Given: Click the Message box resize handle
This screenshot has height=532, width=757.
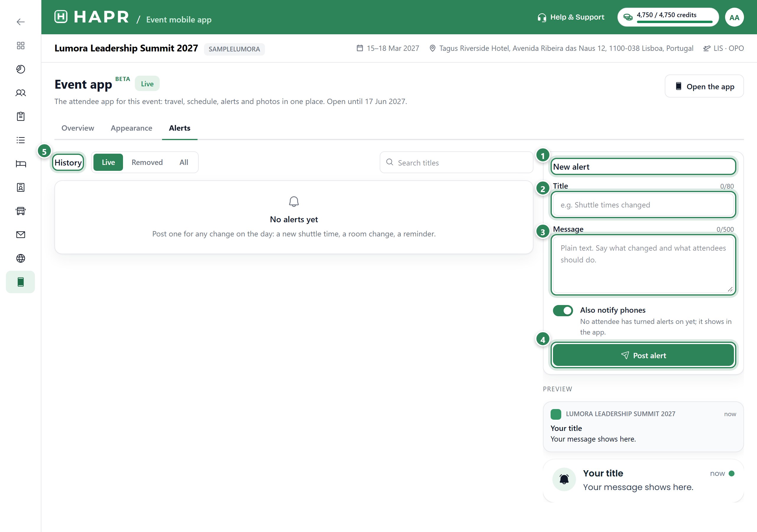Looking at the screenshot, I should click(730, 289).
